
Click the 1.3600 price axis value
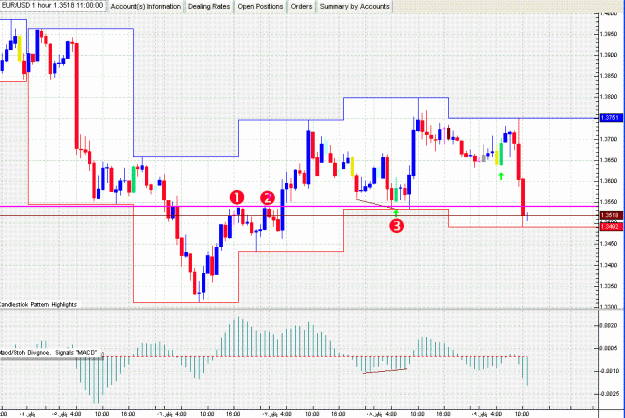point(609,181)
